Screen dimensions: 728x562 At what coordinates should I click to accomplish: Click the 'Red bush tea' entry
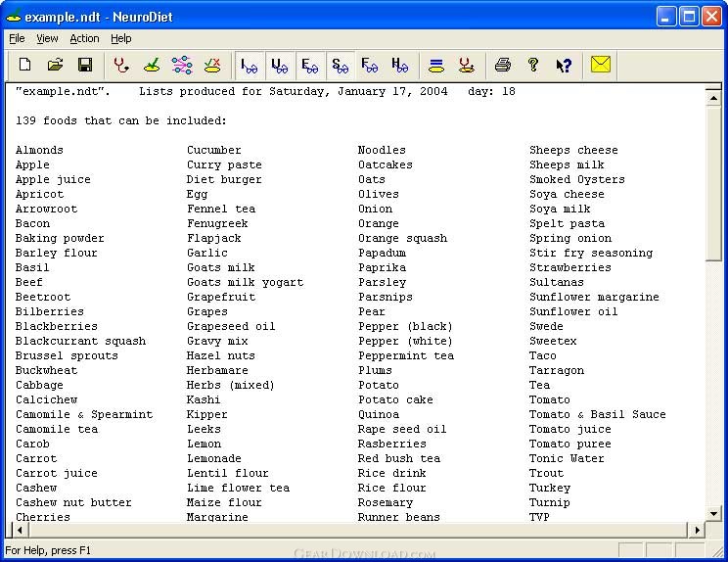399,458
